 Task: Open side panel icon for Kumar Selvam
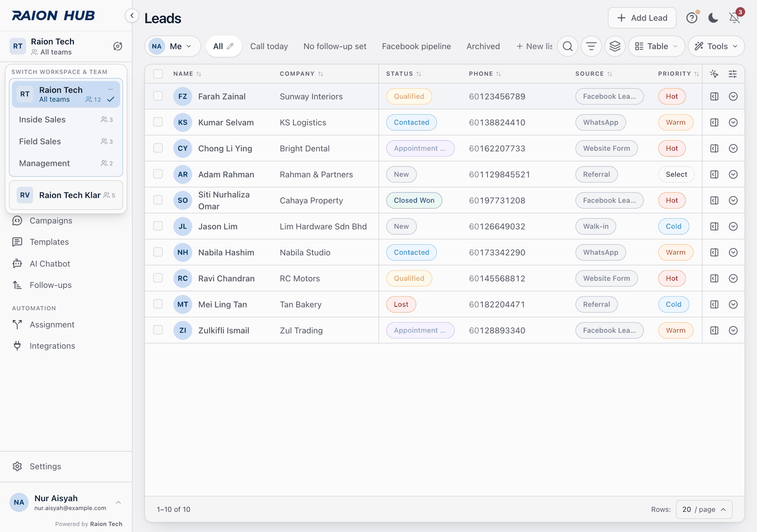pos(714,122)
